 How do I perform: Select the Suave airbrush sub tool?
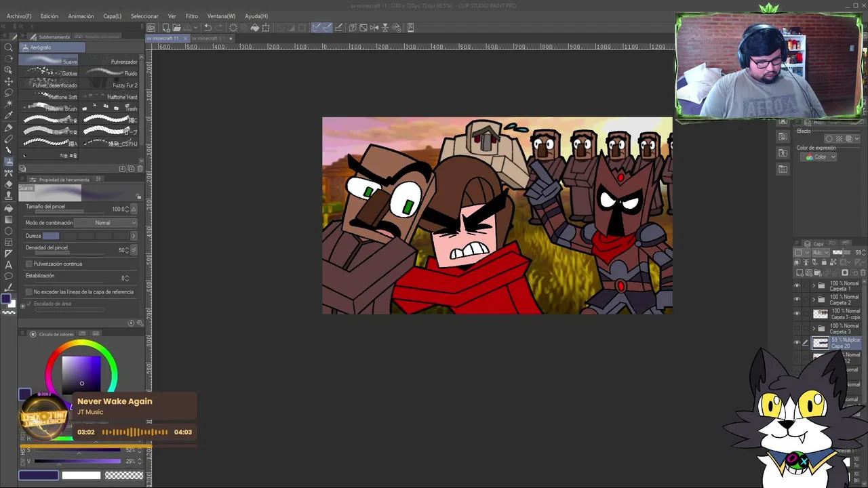[49, 61]
